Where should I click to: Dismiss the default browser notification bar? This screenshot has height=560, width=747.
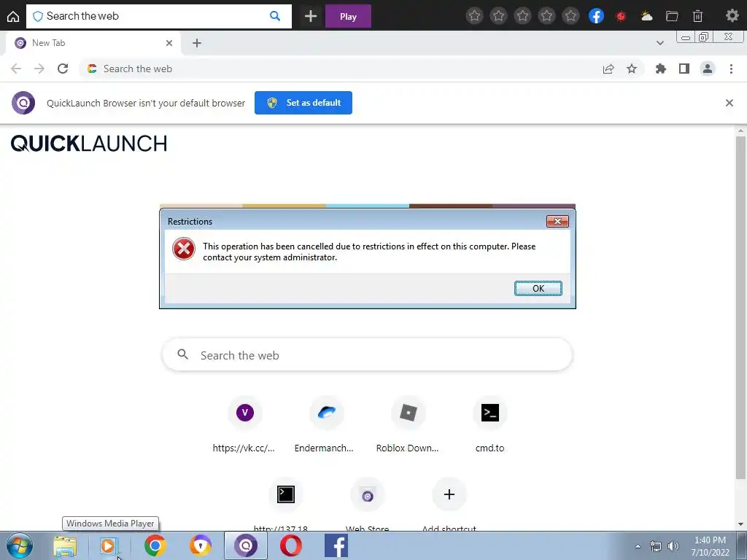[x=729, y=103]
